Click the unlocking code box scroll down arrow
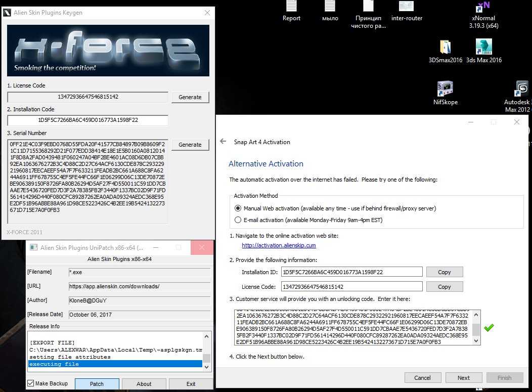 [x=476, y=341]
